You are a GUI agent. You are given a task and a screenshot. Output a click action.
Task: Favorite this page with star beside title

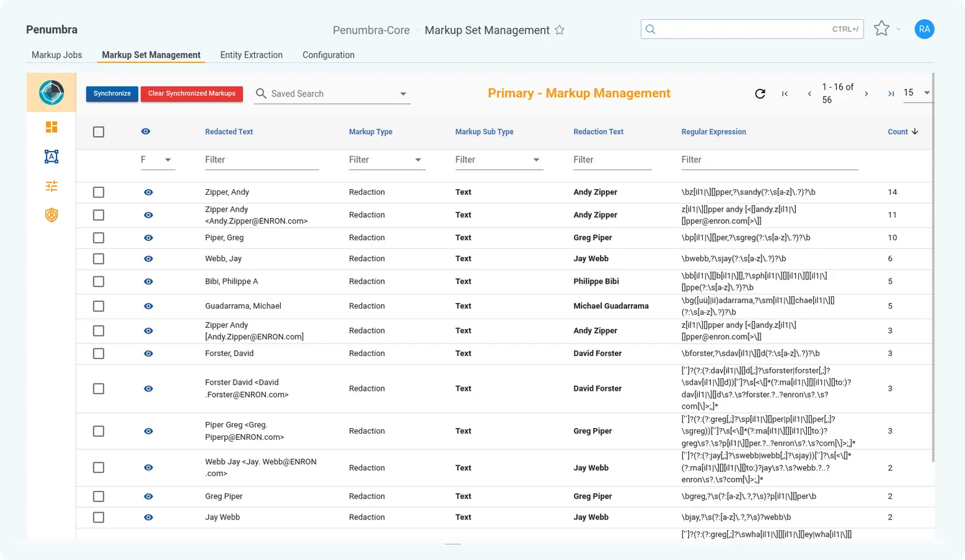pyautogui.click(x=560, y=30)
